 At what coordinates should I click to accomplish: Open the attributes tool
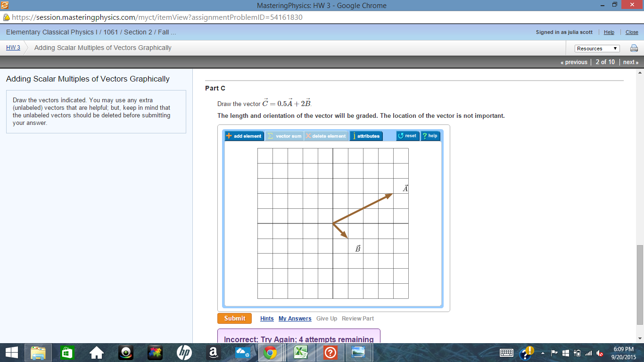point(365,136)
